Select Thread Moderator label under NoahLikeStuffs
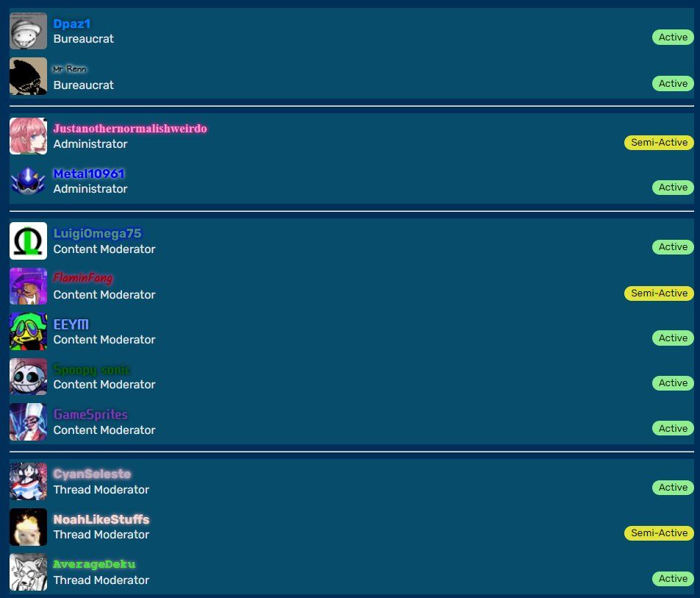 [101, 535]
